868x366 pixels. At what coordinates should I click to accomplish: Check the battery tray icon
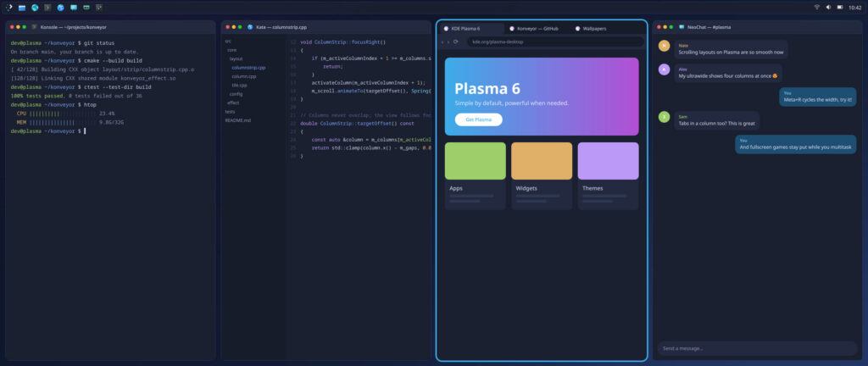840,7
